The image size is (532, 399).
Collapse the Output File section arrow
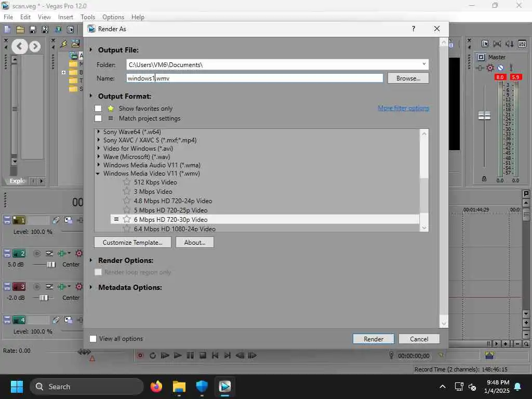click(91, 49)
